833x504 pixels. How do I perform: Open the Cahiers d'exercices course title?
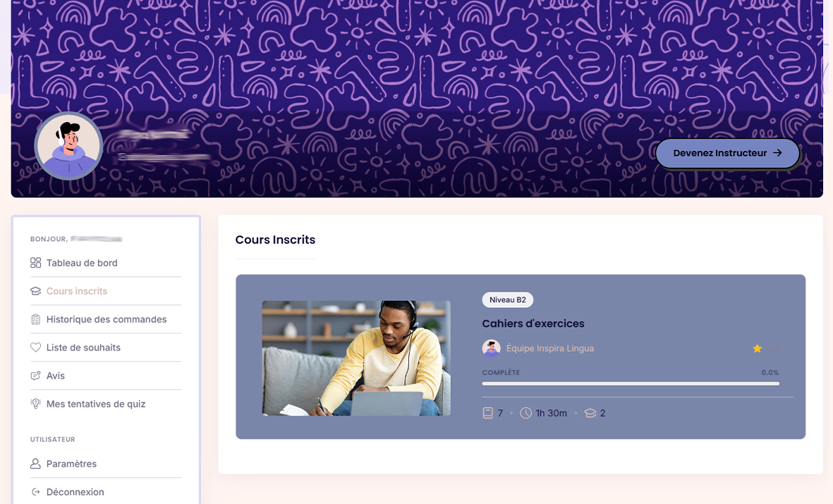click(x=533, y=324)
